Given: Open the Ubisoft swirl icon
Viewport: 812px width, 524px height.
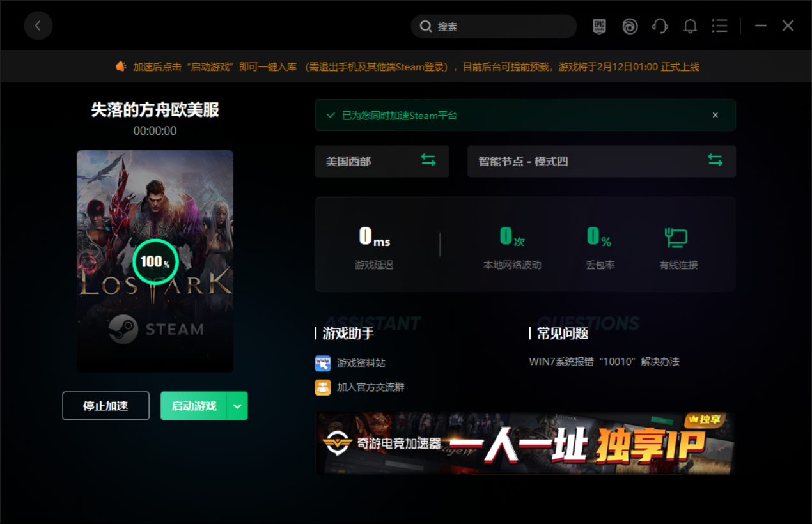Looking at the screenshot, I should pos(630,26).
